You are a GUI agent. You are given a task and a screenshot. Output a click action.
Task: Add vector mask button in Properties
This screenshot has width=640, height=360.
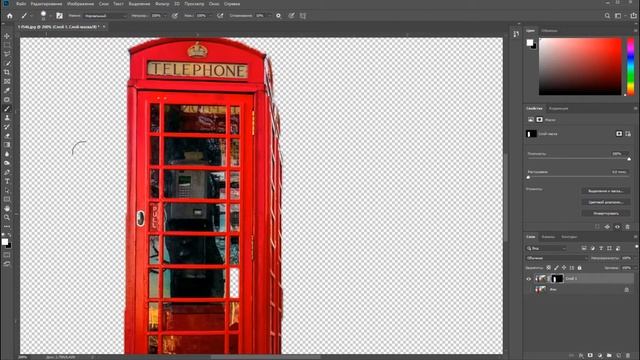click(x=628, y=133)
